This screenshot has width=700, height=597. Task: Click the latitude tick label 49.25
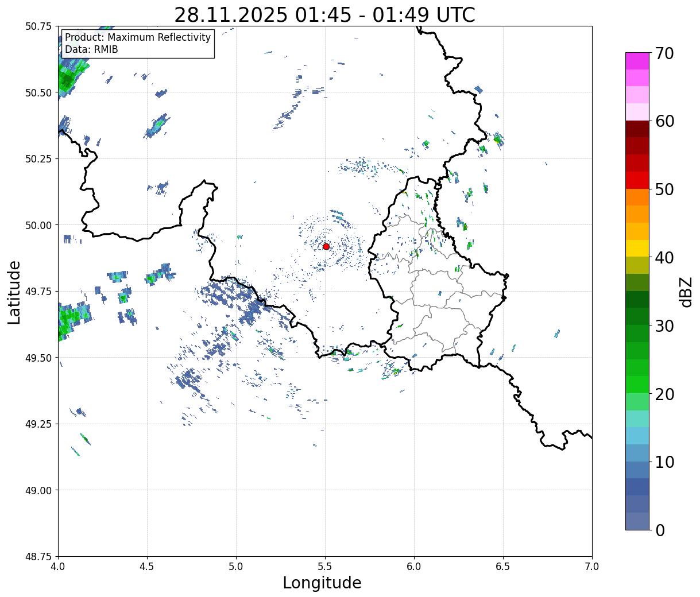38,424
